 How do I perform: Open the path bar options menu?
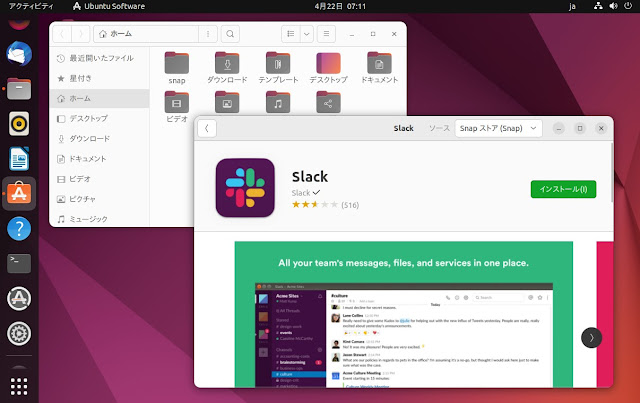point(208,34)
